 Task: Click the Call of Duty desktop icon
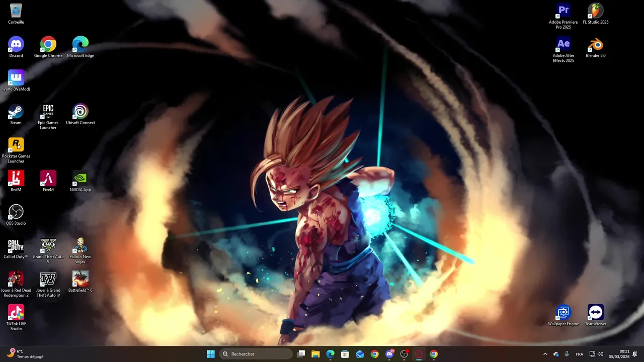pyautogui.click(x=16, y=248)
